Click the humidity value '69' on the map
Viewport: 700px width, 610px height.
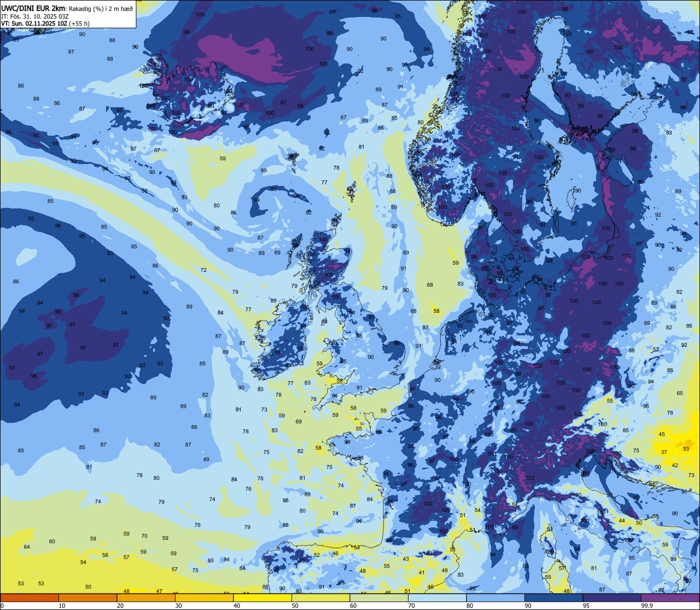point(299,421)
